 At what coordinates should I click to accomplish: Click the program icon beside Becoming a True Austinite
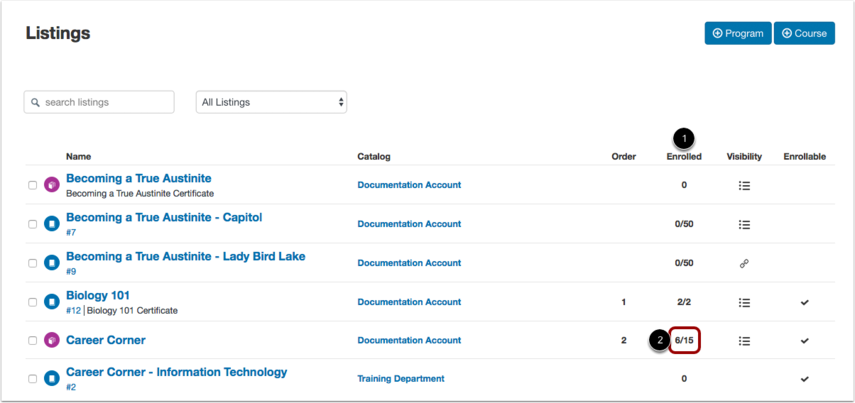coord(52,185)
